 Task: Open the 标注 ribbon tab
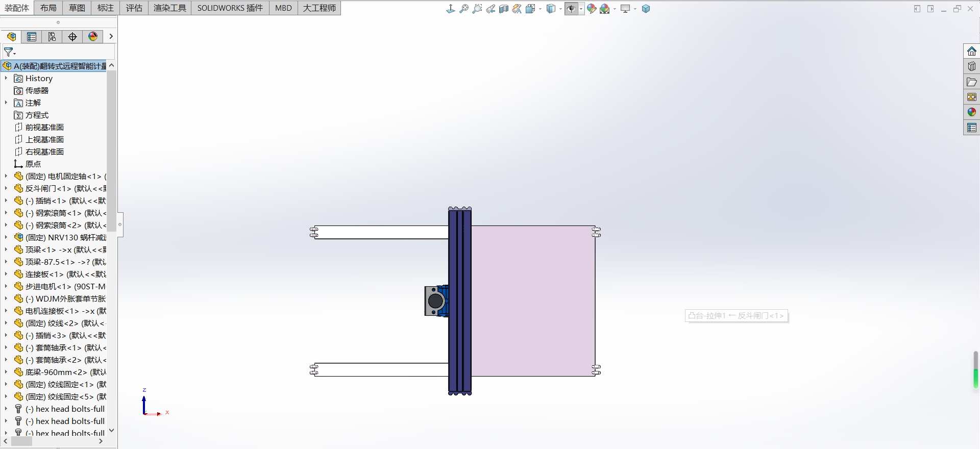point(106,8)
